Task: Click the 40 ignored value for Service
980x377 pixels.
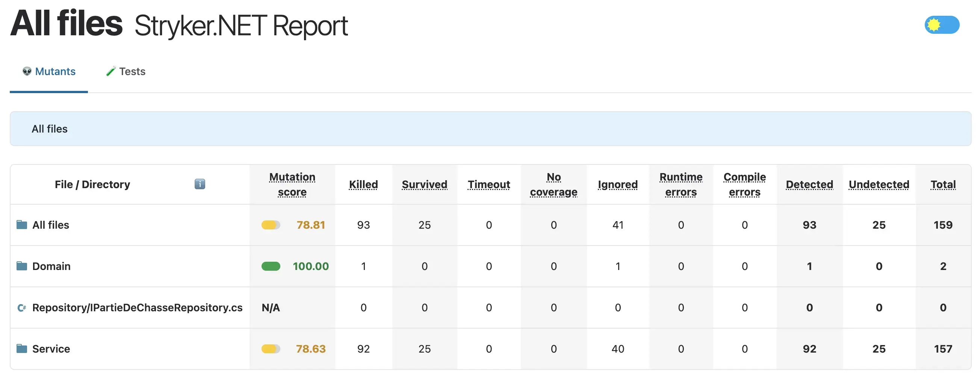Action: pyautogui.click(x=618, y=349)
